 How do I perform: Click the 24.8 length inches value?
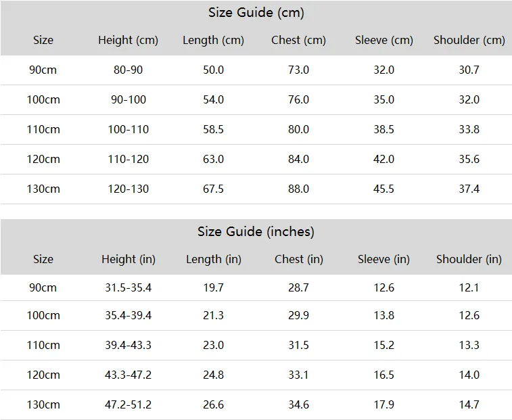tap(213, 375)
